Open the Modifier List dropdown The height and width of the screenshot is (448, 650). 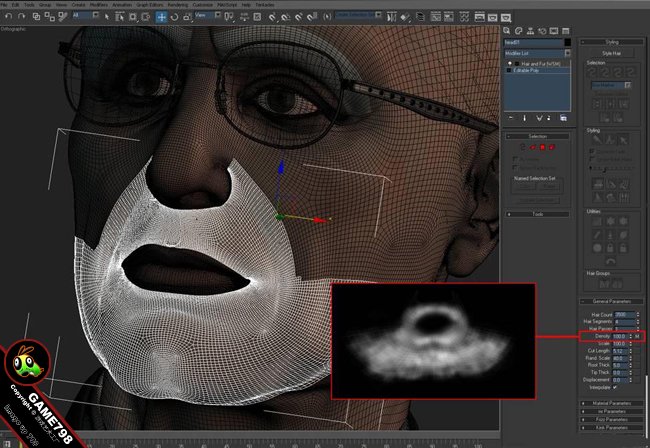click(x=537, y=53)
